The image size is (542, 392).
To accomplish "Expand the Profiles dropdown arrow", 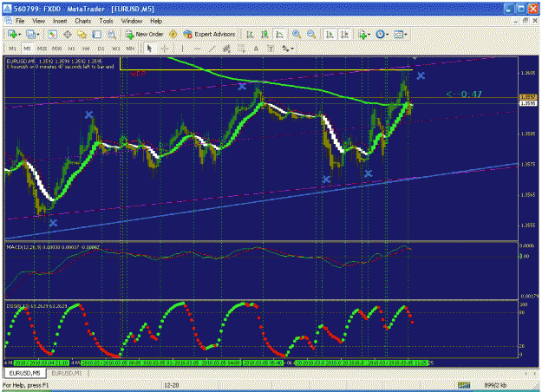I will [37, 35].
